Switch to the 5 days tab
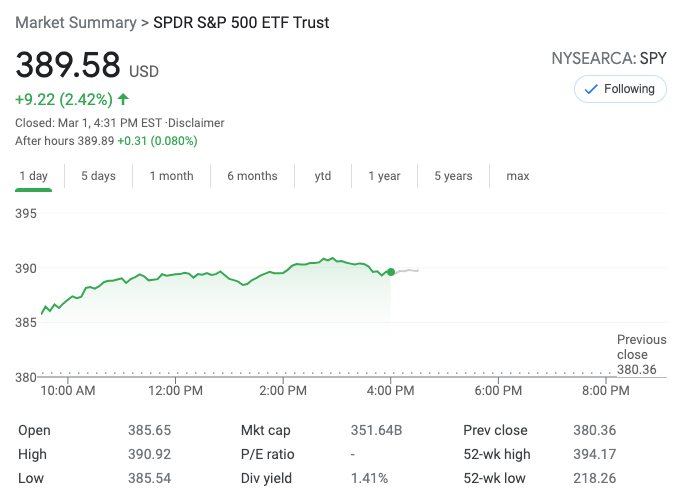The width and height of the screenshot is (683, 497). (98, 176)
